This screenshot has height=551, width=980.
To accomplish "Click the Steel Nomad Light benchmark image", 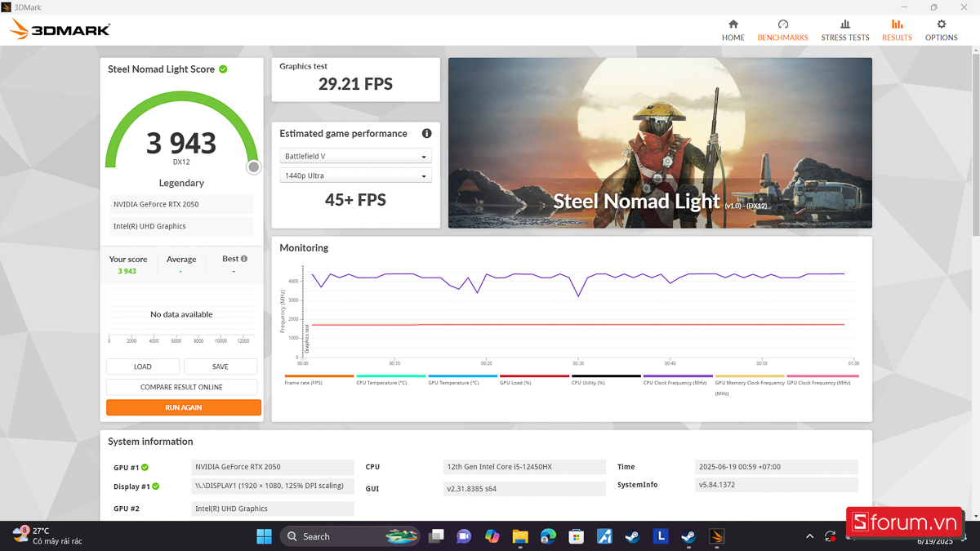I will pos(660,143).
